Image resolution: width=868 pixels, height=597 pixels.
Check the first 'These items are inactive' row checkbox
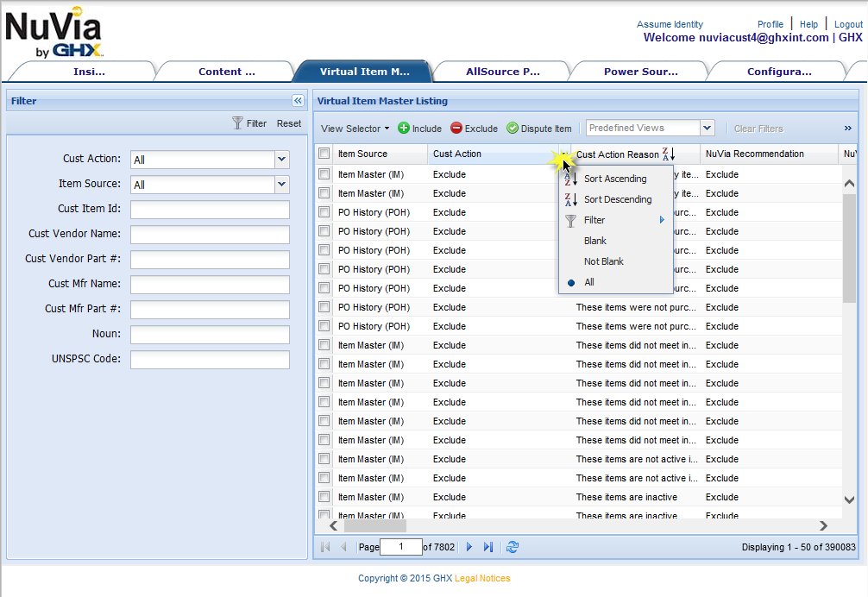coord(324,496)
